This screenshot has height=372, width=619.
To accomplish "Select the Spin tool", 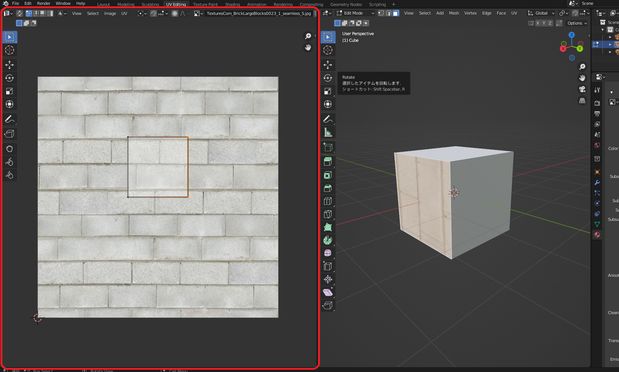I will [x=328, y=240].
